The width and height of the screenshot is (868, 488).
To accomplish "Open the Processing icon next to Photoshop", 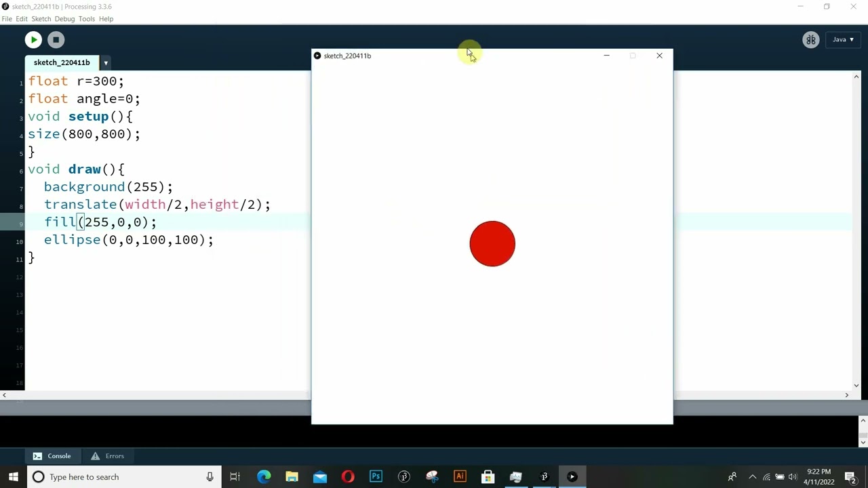I will [x=404, y=476].
